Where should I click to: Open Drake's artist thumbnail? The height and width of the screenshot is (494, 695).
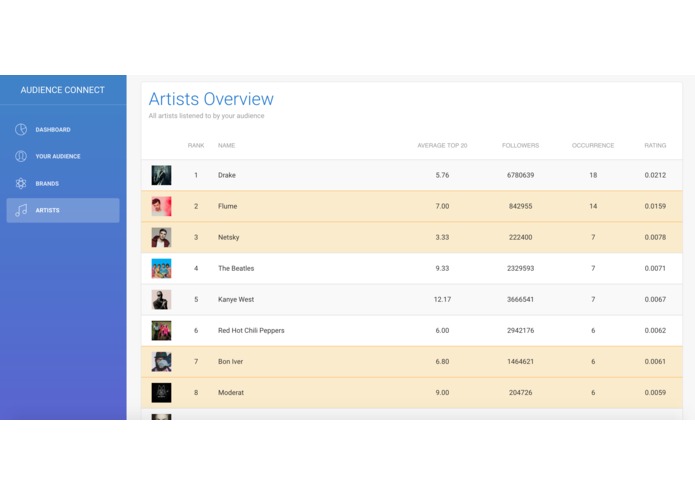pyautogui.click(x=161, y=175)
